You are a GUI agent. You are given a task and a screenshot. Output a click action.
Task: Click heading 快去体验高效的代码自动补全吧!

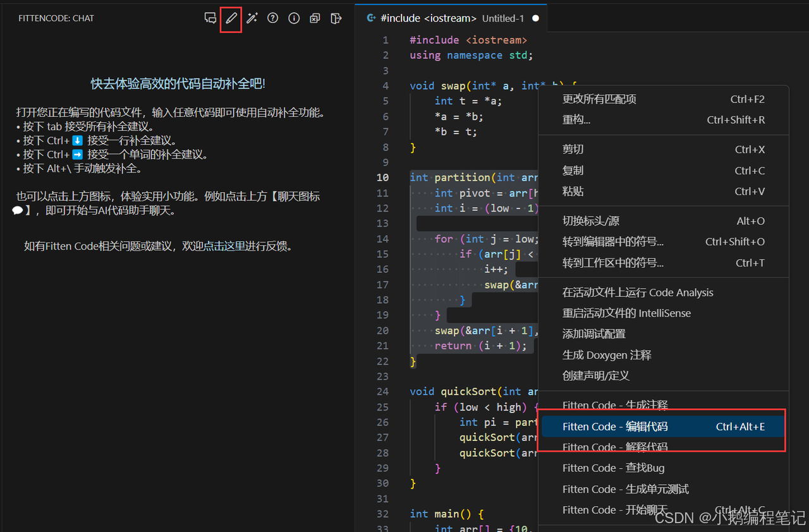point(178,83)
